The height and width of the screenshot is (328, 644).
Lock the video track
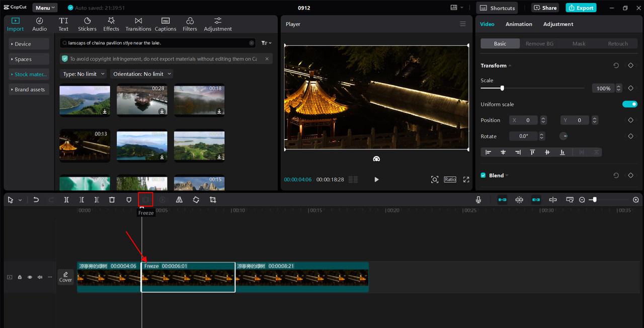20,277
